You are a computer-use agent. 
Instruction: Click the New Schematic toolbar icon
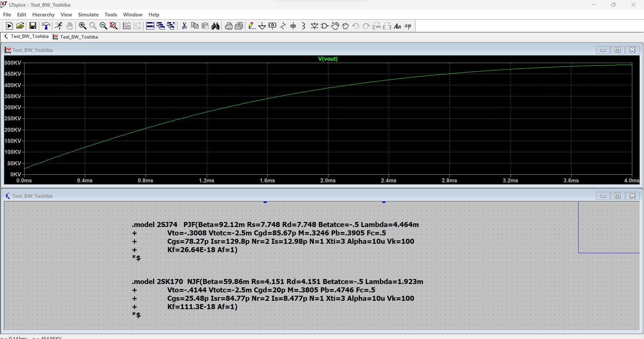tap(9, 26)
